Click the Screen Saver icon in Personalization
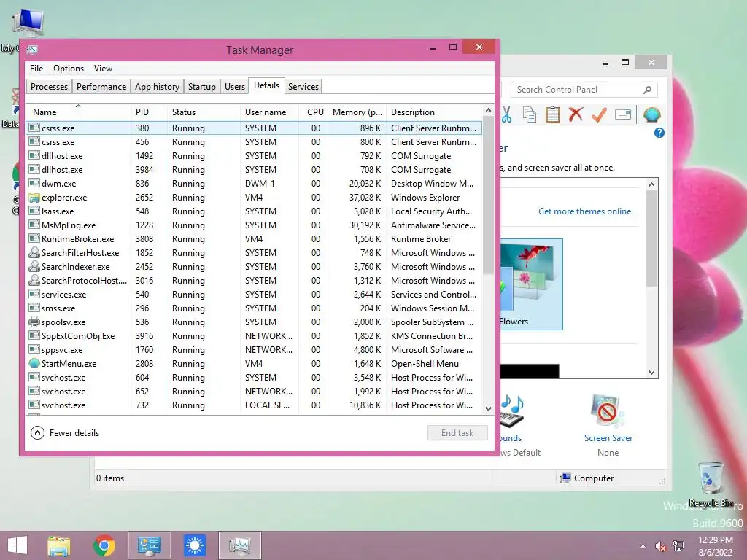The image size is (747, 560). (x=608, y=411)
